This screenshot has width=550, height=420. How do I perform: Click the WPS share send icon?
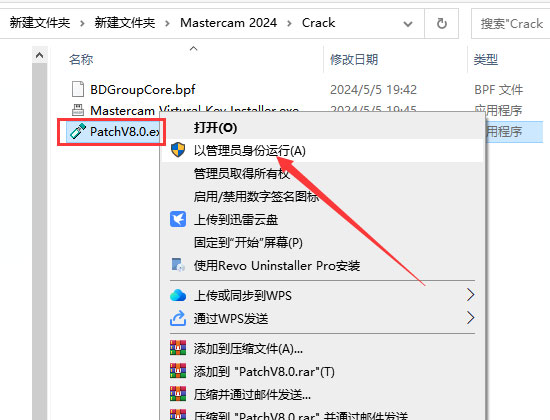(178, 318)
